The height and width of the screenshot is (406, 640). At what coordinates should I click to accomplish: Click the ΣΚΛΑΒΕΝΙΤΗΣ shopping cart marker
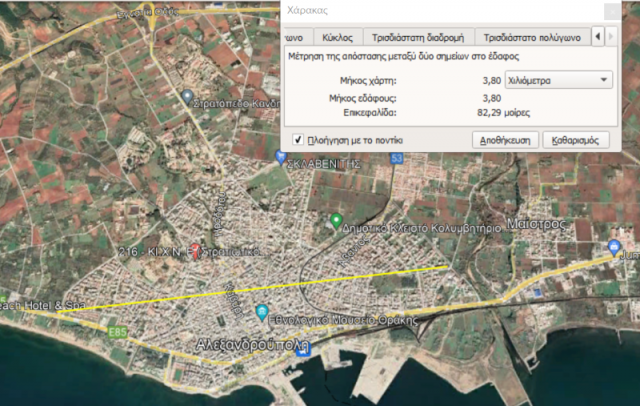point(280,158)
